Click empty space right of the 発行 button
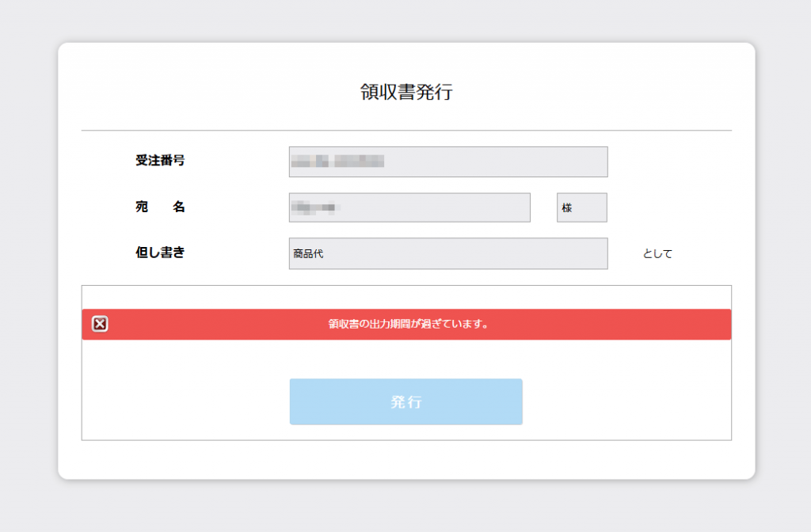Screen dimensions: 811x532 pyautogui.click(x=626, y=401)
